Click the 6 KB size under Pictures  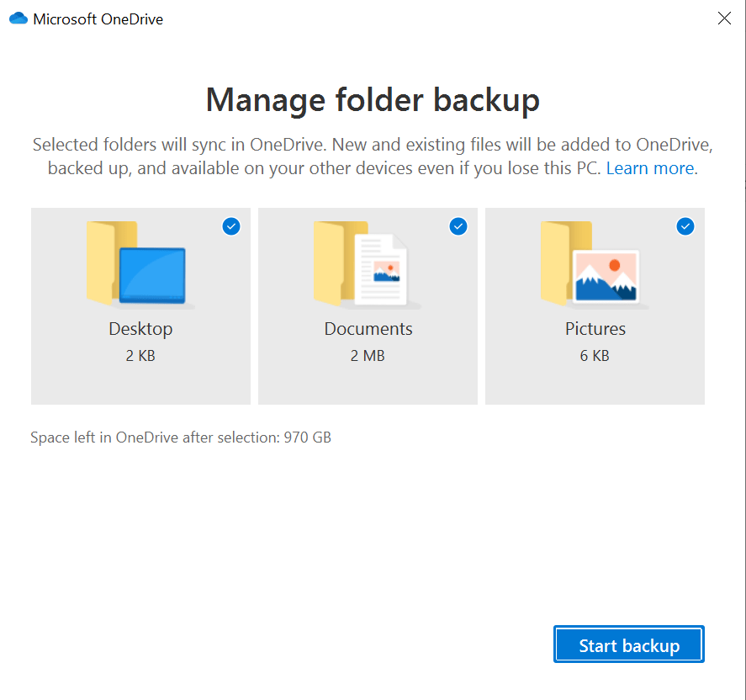pyautogui.click(x=595, y=356)
